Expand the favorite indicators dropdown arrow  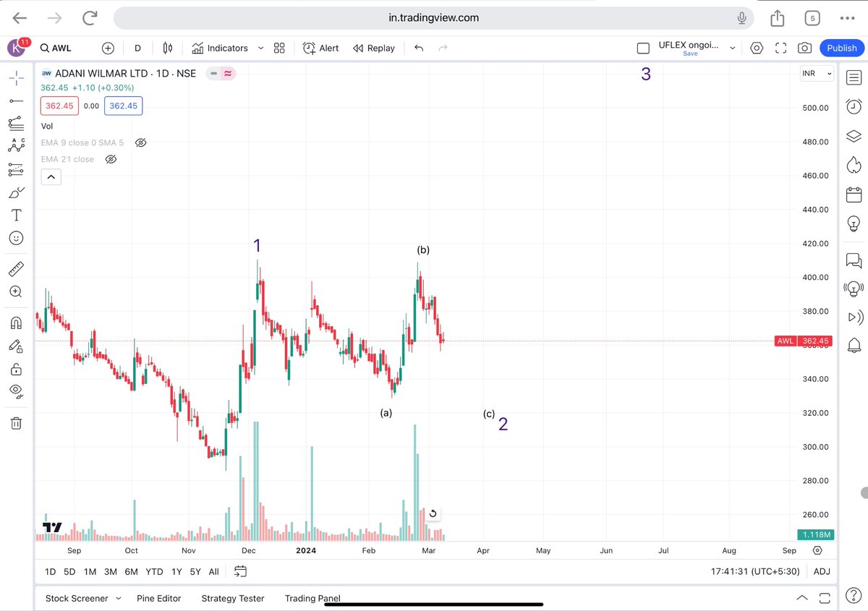pyautogui.click(x=260, y=48)
